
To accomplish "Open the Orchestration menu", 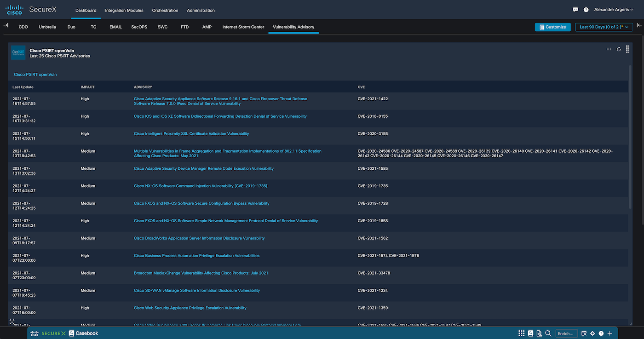I will tap(165, 10).
